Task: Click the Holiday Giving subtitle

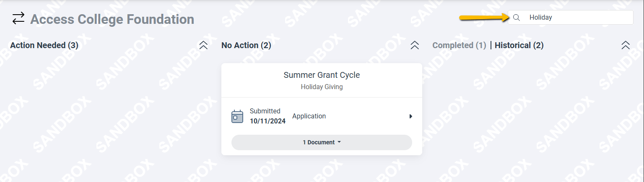Action: [x=322, y=87]
